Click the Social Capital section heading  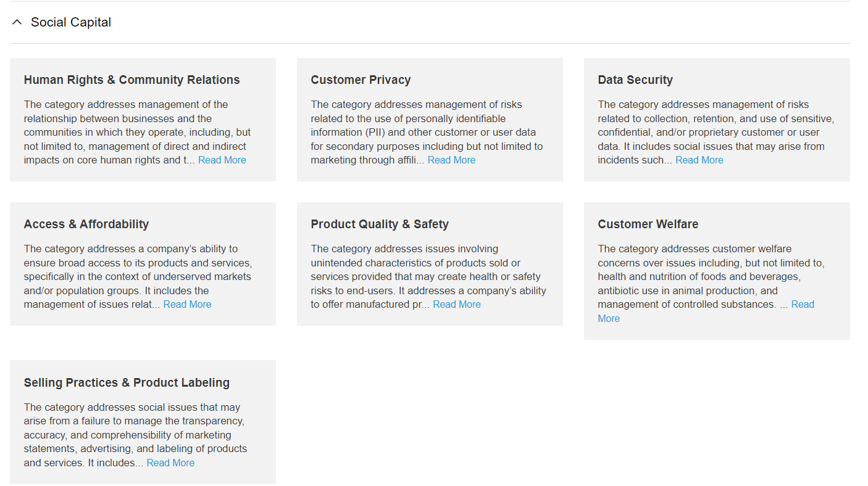point(71,22)
